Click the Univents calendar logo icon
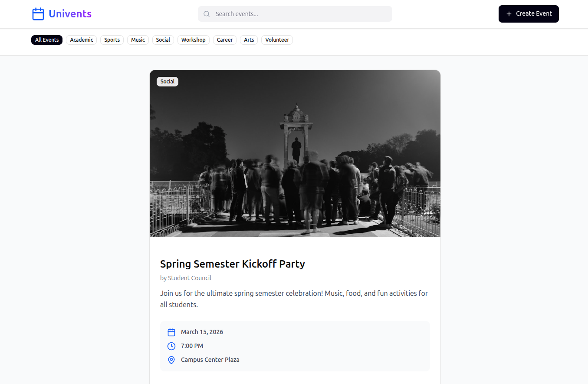This screenshot has width=588, height=384. [38, 14]
